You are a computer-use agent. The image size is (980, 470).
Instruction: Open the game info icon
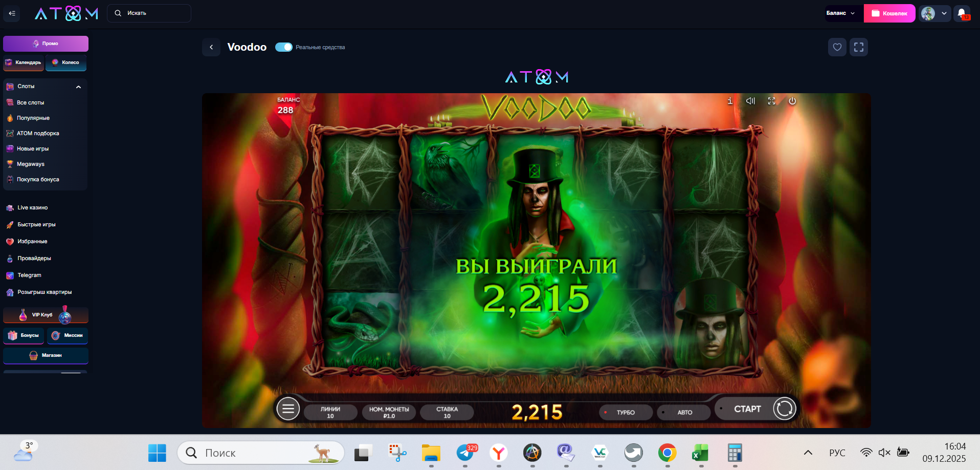click(x=730, y=101)
